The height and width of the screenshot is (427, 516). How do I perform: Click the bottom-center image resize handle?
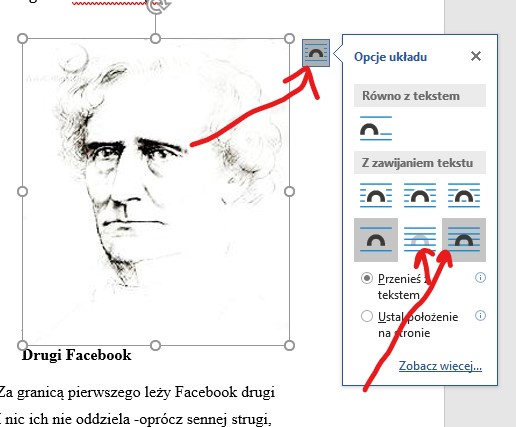(155, 345)
